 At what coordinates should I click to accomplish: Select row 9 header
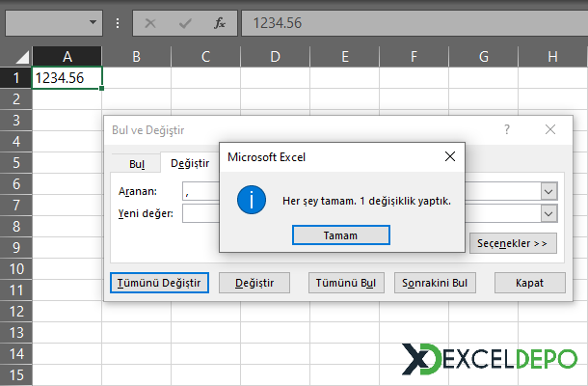(16, 248)
